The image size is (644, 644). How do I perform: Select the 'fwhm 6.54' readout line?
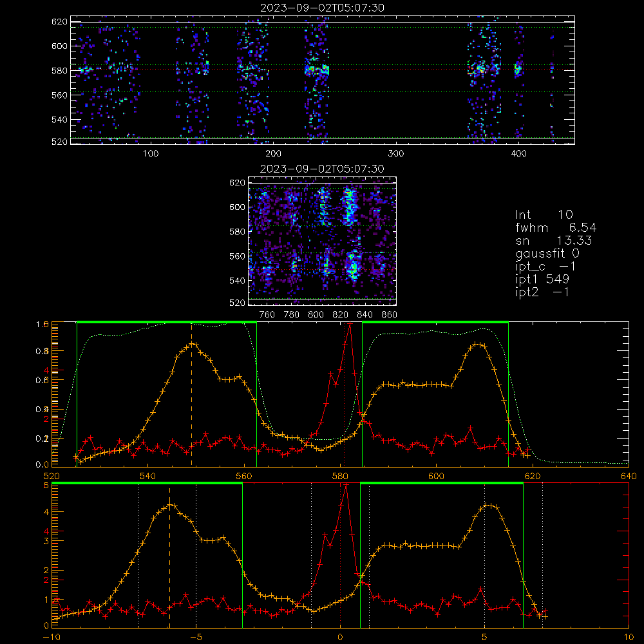[556, 227]
